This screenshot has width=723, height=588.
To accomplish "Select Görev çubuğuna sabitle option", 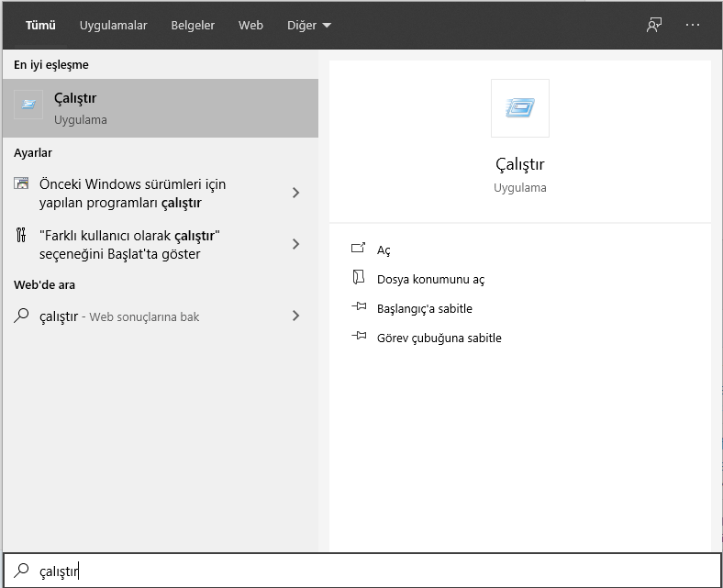I will point(439,338).
